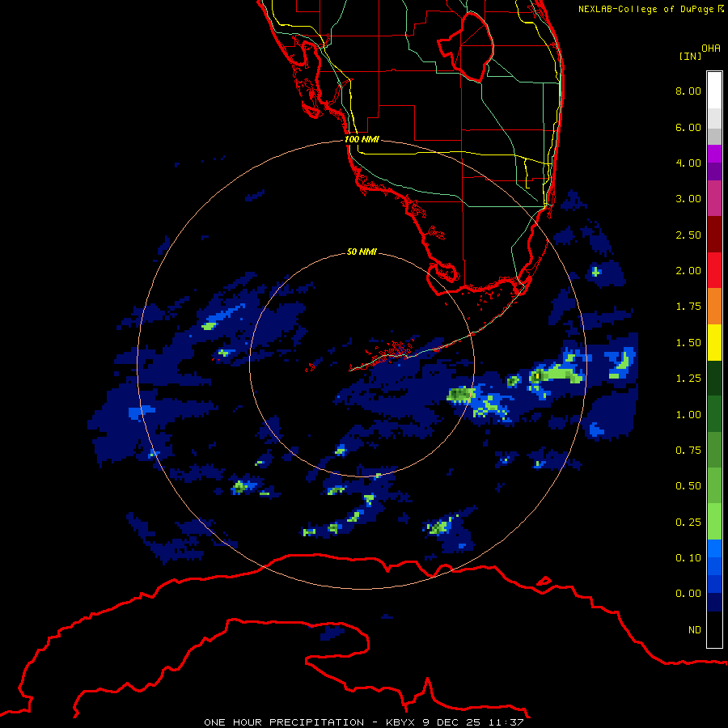Screen dimensions: 728x728
Task: Click the yellow legend color band
Action: click(x=714, y=342)
